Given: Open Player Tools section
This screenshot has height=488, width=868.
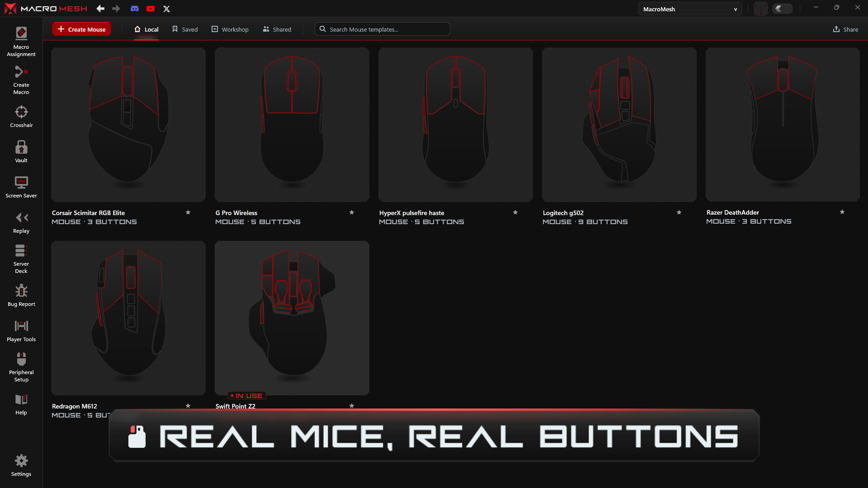Looking at the screenshot, I should point(21,331).
